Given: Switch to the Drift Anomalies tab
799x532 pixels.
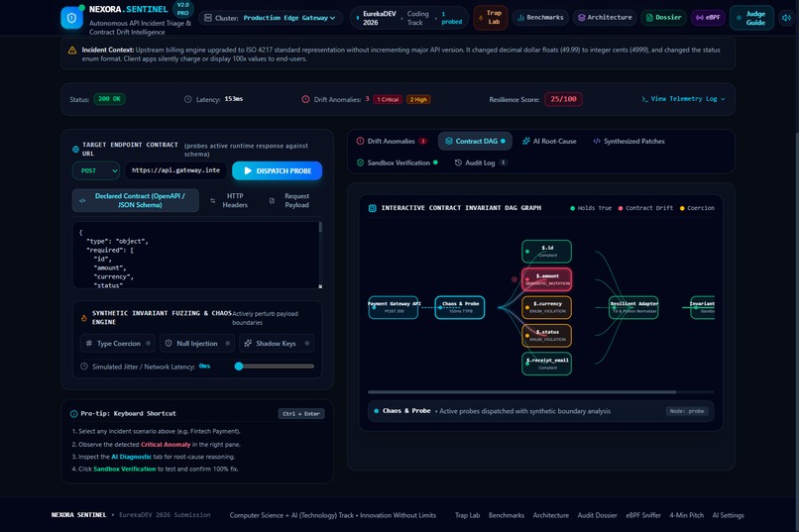Looking at the screenshot, I should coord(392,141).
